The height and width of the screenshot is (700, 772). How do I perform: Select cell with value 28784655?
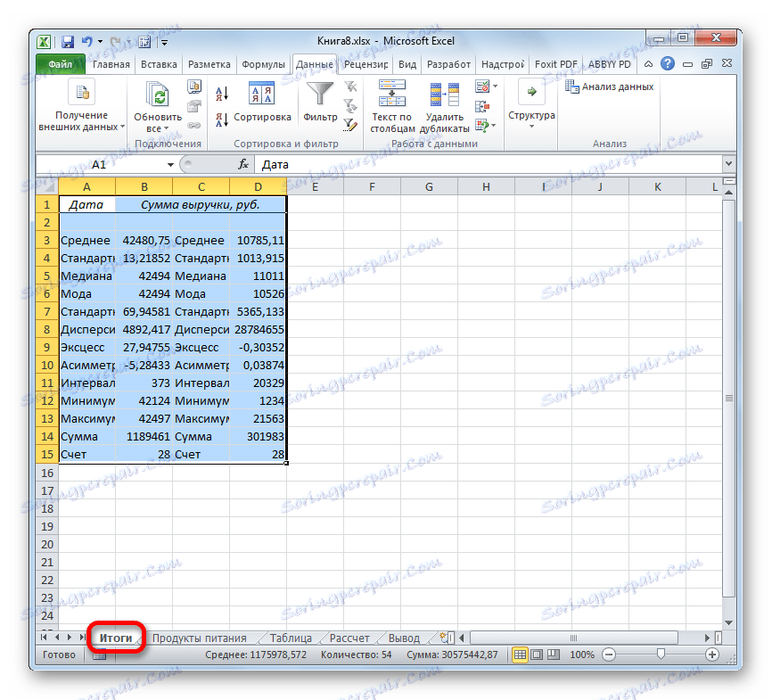[x=258, y=330]
